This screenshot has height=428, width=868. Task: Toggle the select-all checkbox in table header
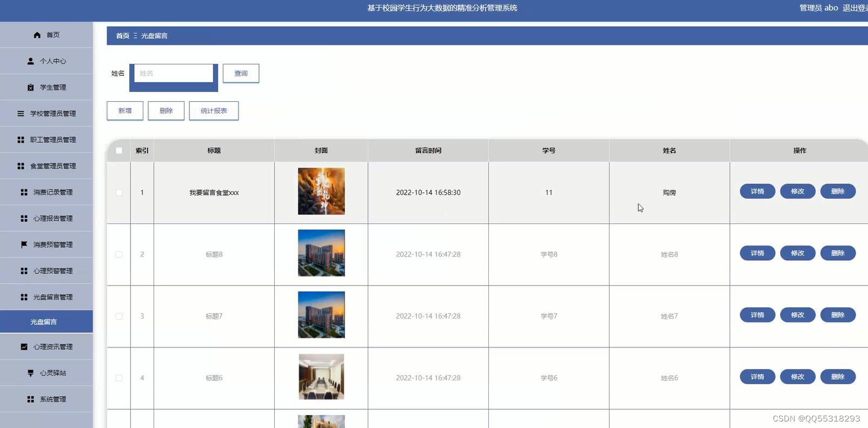point(119,150)
